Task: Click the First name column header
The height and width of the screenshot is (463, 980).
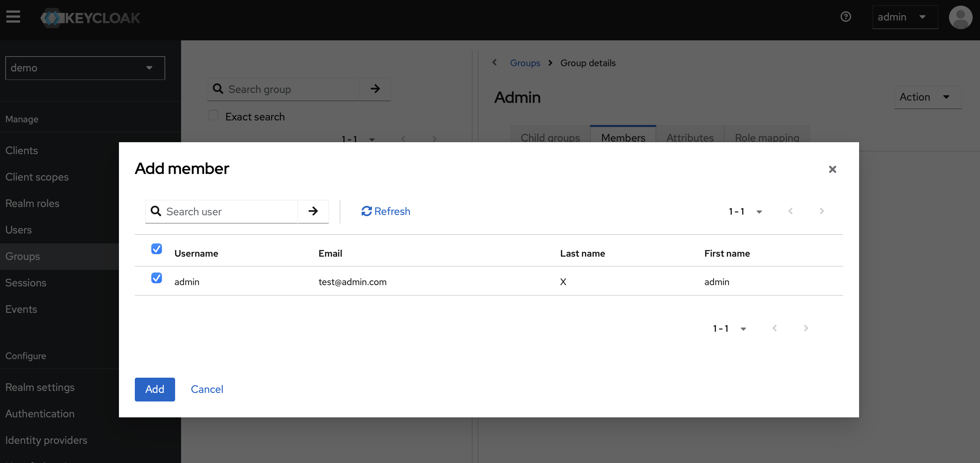Action: tap(727, 254)
